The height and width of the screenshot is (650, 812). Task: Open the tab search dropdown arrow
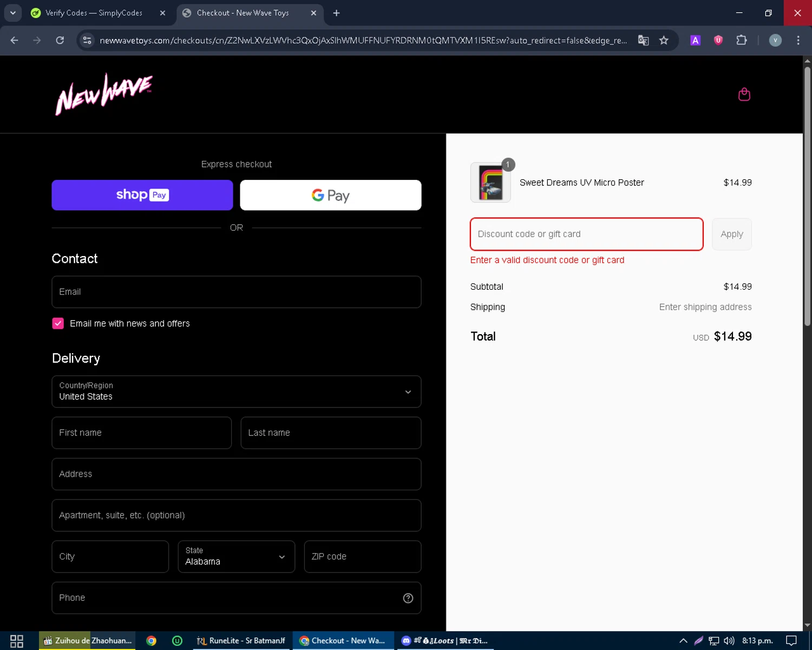pyautogui.click(x=13, y=13)
